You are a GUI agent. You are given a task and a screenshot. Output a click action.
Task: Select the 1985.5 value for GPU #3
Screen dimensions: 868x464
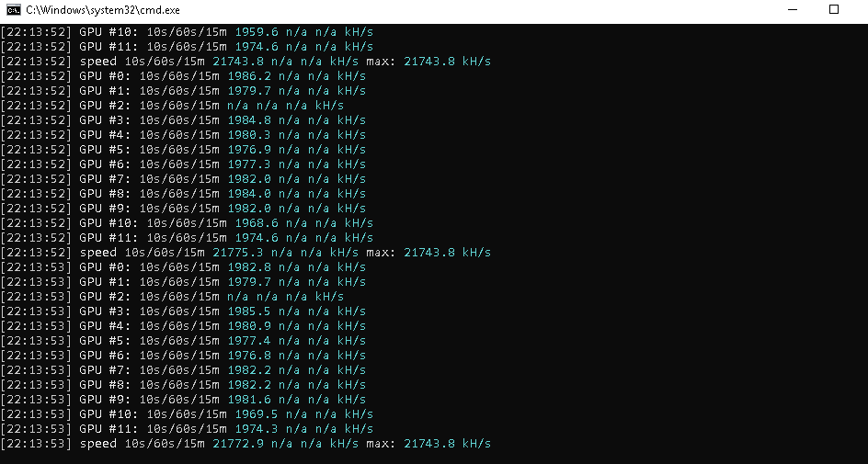pos(249,311)
